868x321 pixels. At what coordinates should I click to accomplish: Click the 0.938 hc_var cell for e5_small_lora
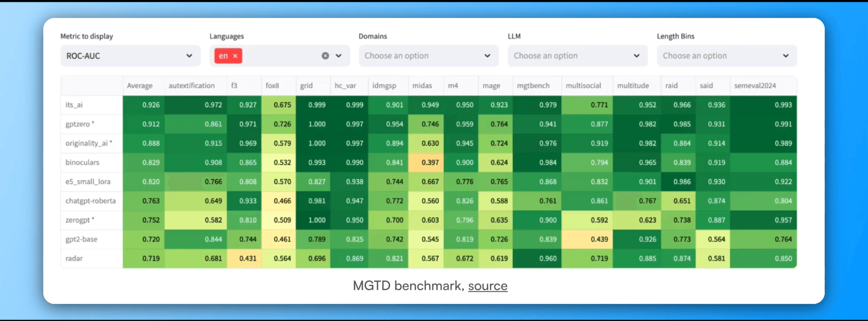tap(349, 182)
